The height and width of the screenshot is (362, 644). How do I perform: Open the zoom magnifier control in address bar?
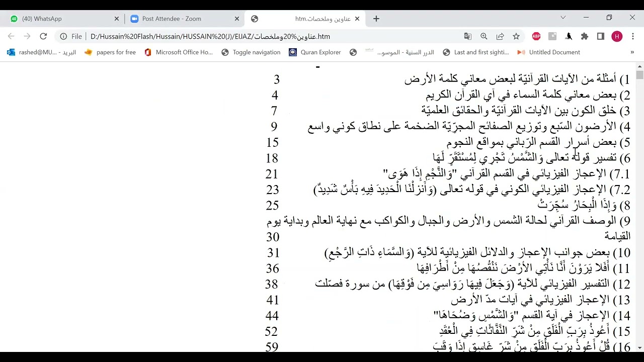[x=484, y=36]
